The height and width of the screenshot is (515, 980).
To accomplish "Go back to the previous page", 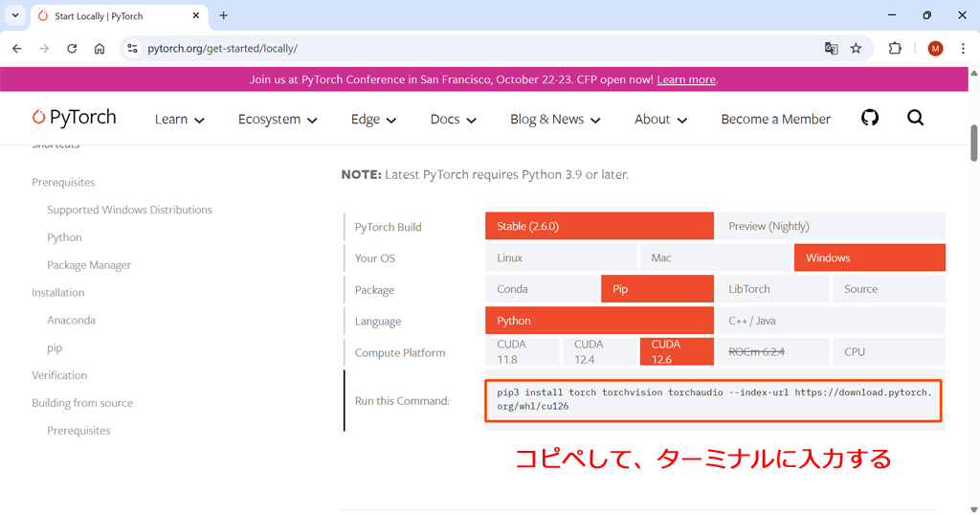I will coord(17,48).
